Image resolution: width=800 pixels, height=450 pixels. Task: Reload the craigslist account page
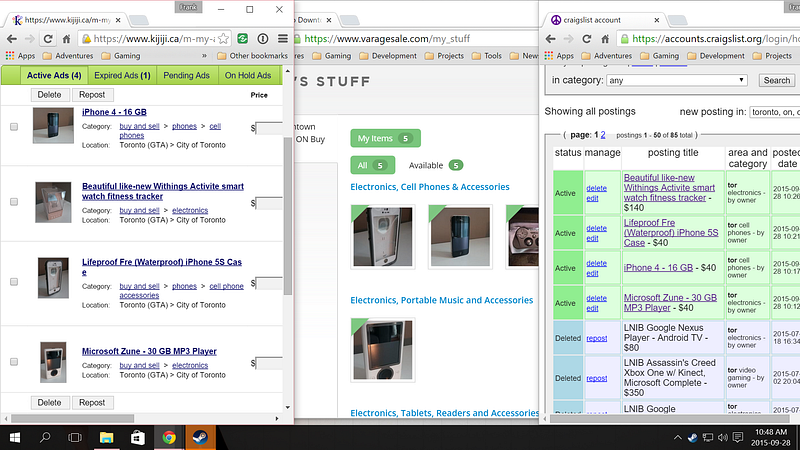pos(587,39)
